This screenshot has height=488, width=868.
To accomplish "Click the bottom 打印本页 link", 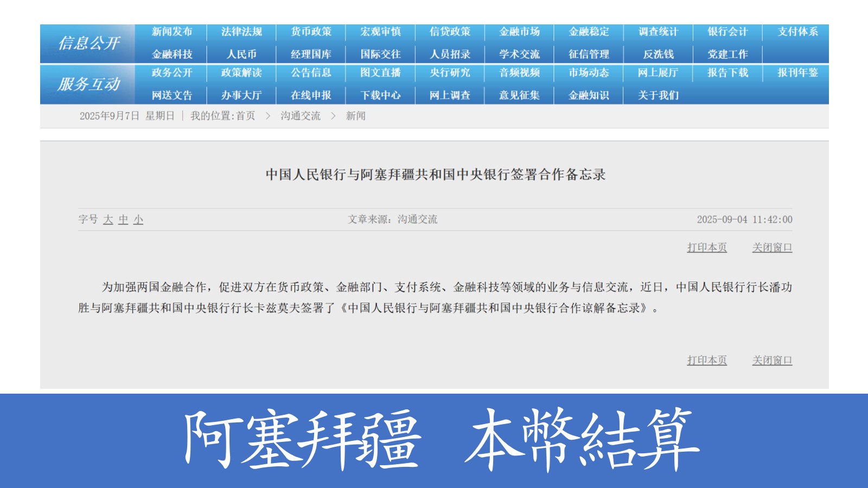I will tap(706, 361).
